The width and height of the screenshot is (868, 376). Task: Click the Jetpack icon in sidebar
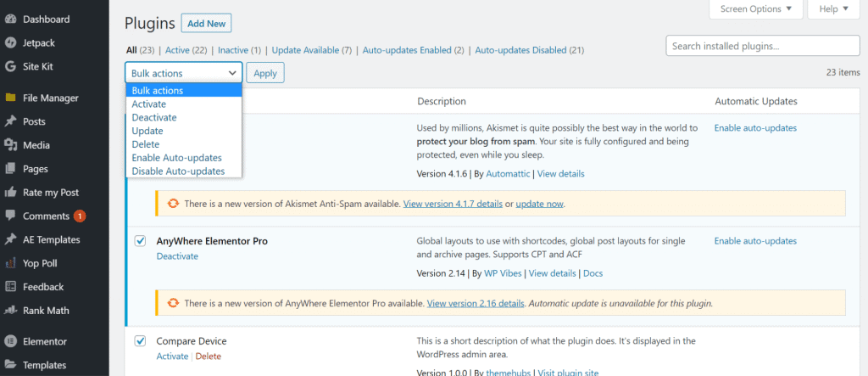tap(10, 42)
